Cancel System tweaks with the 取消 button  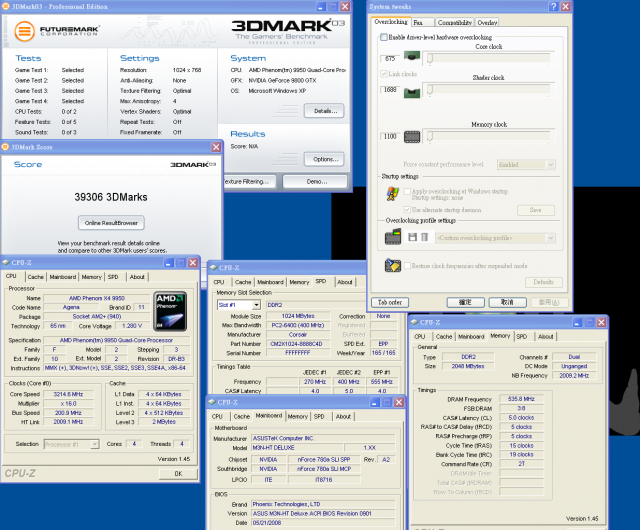[507, 303]
